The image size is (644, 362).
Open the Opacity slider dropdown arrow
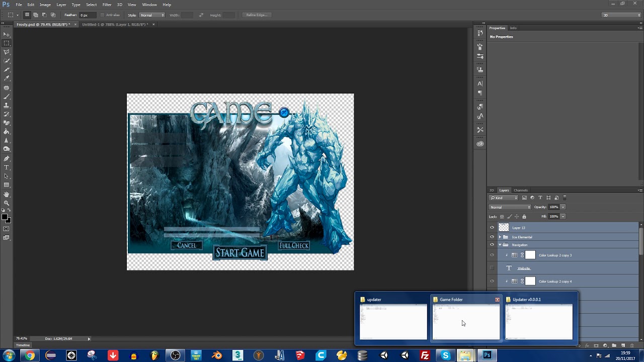tap(563, 207)
